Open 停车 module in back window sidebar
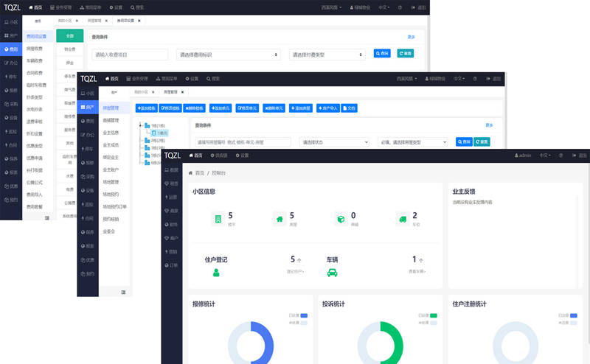The image size is (590, 364). [x=11, y=77]
